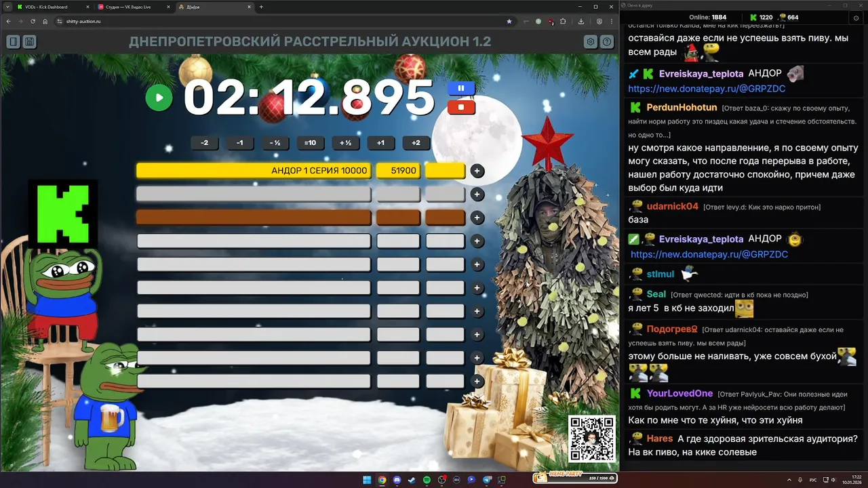Screen dimensions: 868x488
Task: Open the donatepay link under the second Evreiskaya_teplota message
Action: point(709,255)
